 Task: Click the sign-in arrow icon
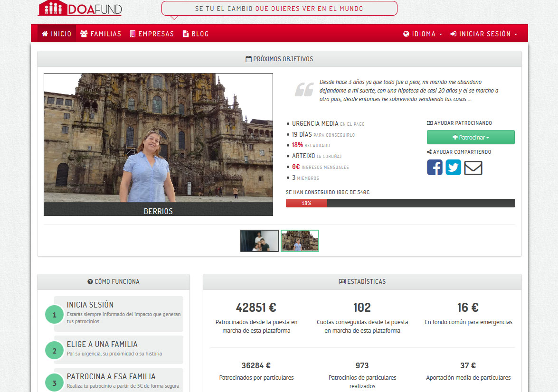[454, 34]
